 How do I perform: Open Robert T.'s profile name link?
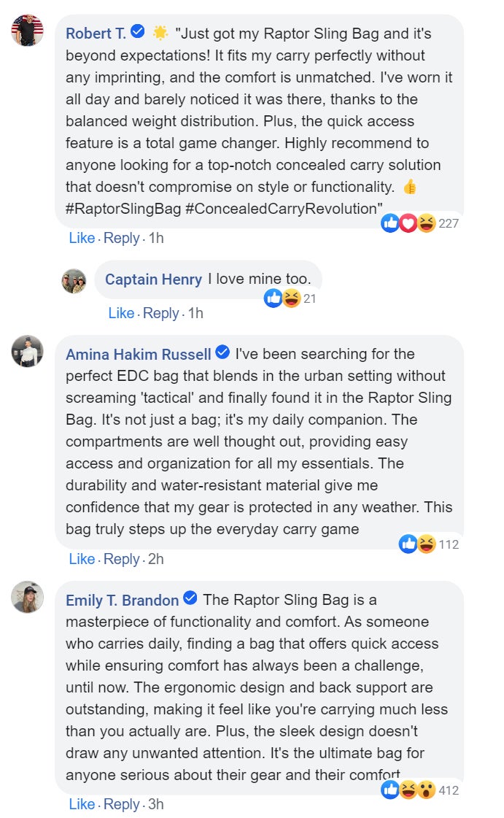pyautogui.click(x=96, y=33)
